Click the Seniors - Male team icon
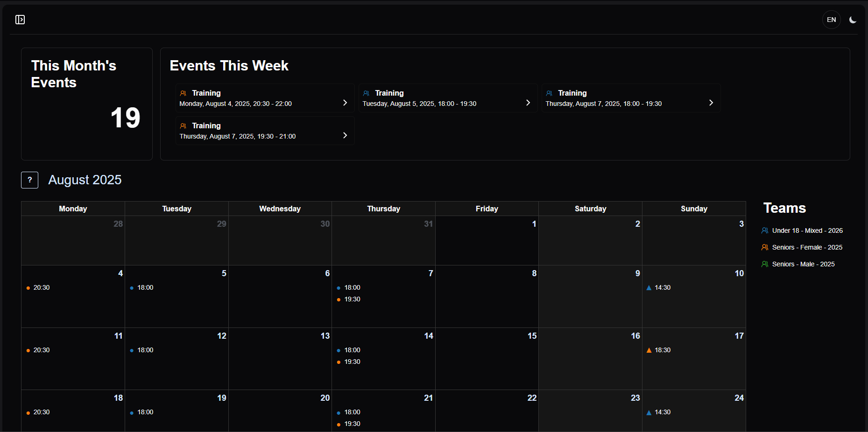Screen dimensions: 868x432 coord(765,264)
